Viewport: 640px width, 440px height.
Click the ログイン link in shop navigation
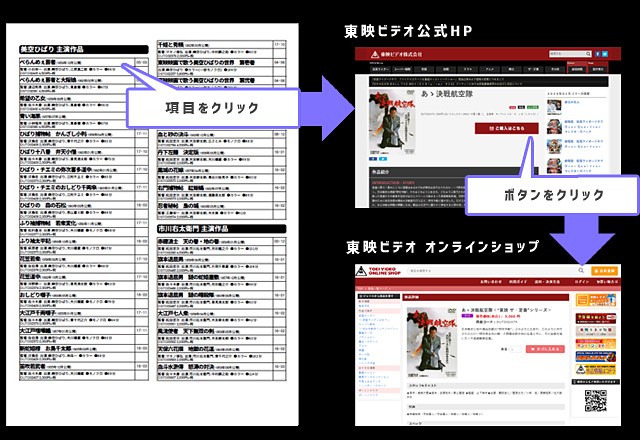tap(582, 282)
